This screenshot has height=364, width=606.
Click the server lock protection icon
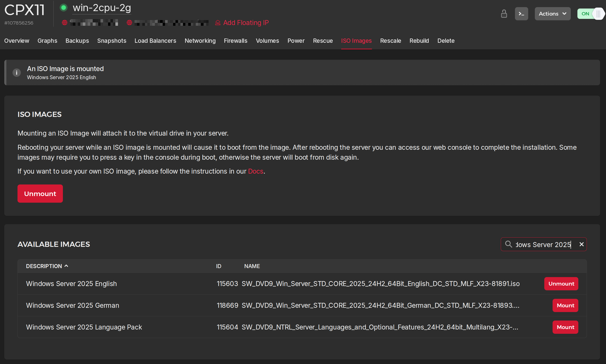click(x=504, y=14)
